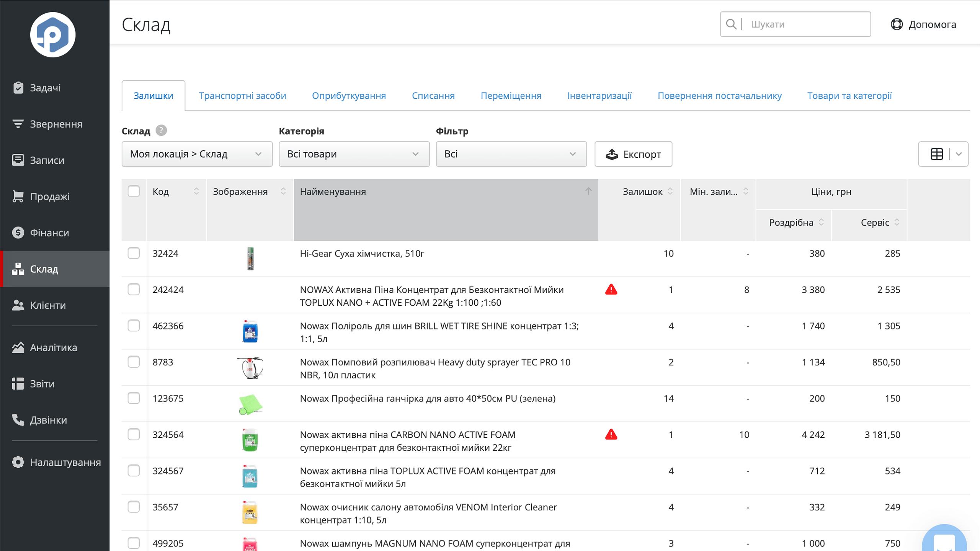The width and height of the screenshot is (980, 551).
Task: Open Дзвінки phone icon in sidebar
Action: click(x=18, y=420)
